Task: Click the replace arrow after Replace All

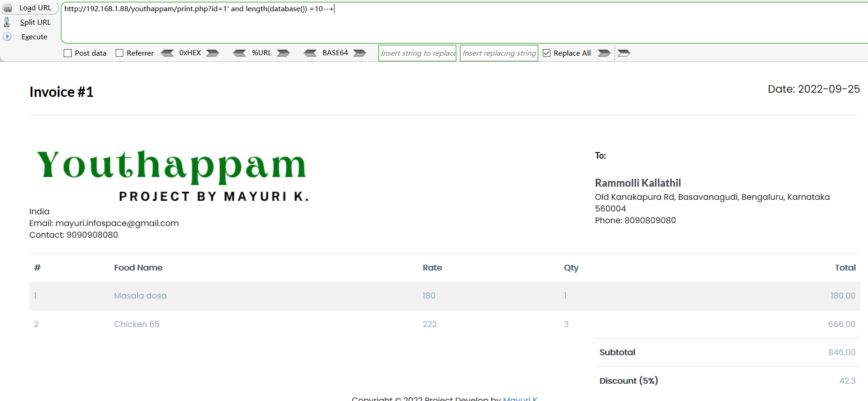Action: (604, 53)
